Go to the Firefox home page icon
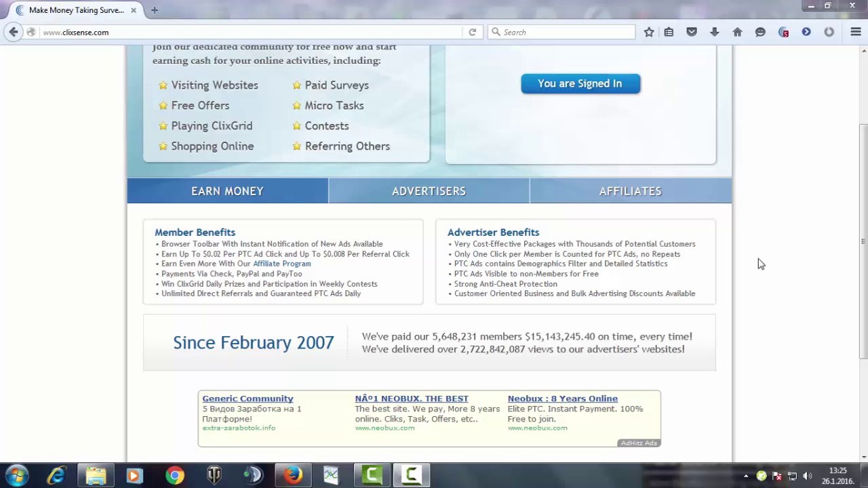 click(x=738, y=32)
